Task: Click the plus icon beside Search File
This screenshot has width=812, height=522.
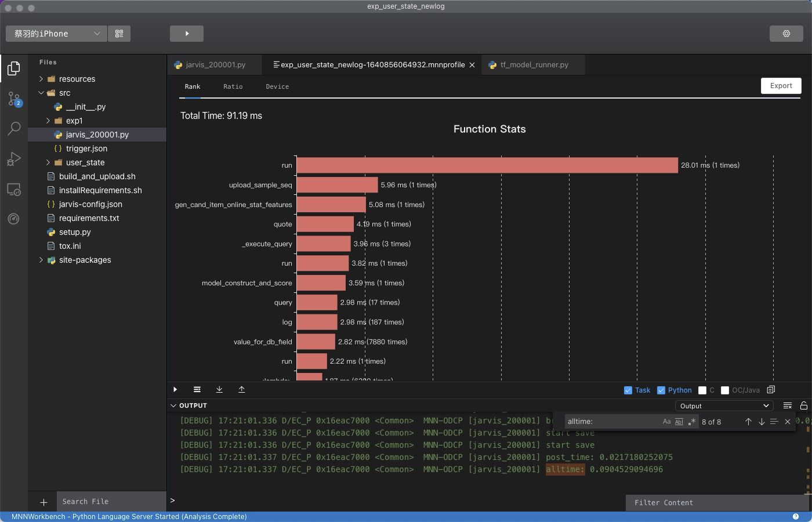Action: (43, 502)
